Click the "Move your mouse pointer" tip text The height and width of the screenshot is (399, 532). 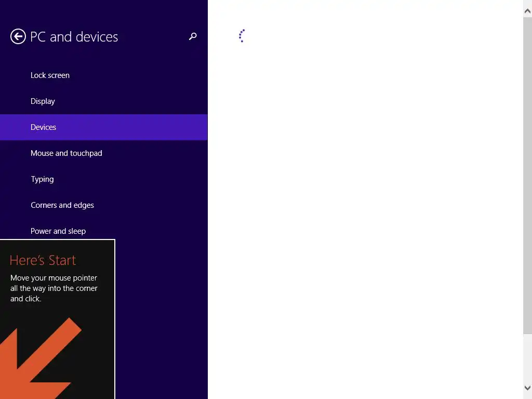tap(54, 288)
